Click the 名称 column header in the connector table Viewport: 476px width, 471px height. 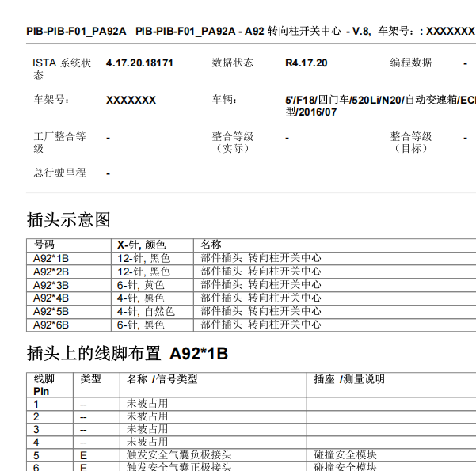[x=211, y=245]
